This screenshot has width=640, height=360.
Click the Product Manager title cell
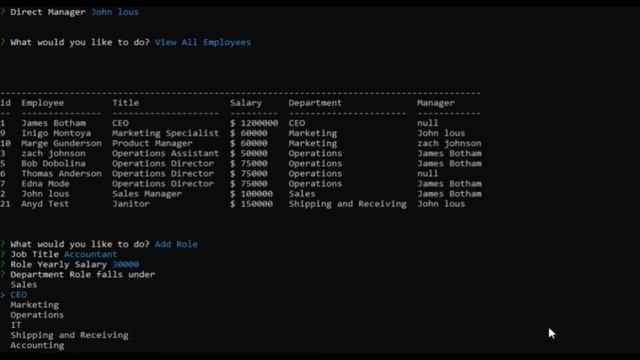pos(152,143)
